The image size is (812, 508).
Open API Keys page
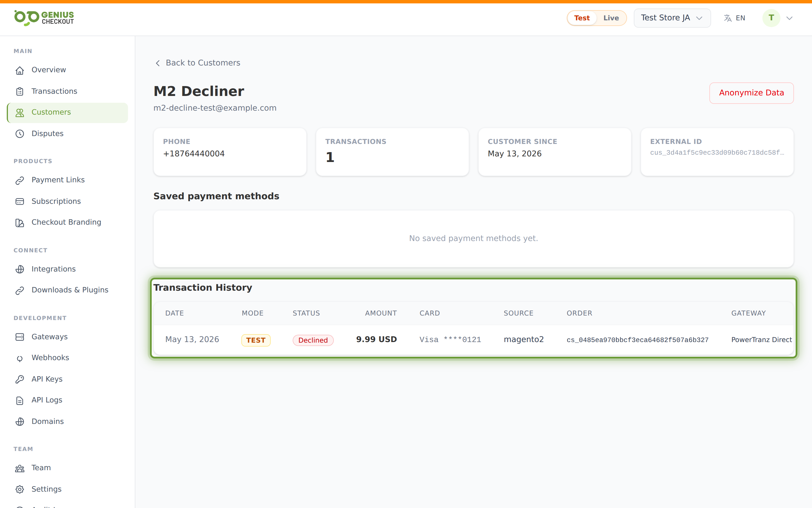(x=67, y=379)
